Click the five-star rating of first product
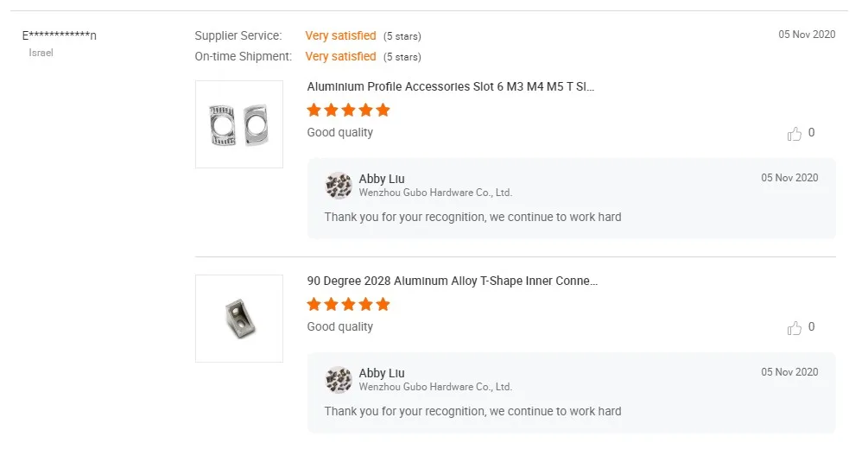 tap(348, 111)
